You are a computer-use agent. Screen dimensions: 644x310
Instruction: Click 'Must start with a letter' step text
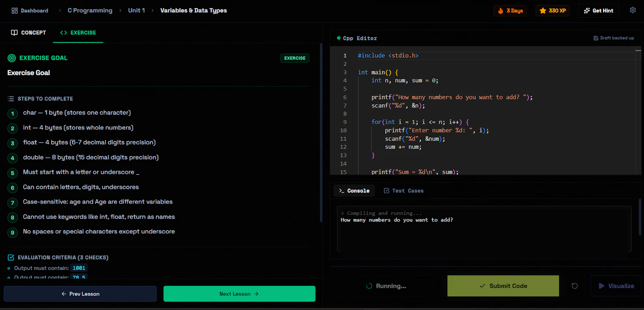click(x=81, y=172)
